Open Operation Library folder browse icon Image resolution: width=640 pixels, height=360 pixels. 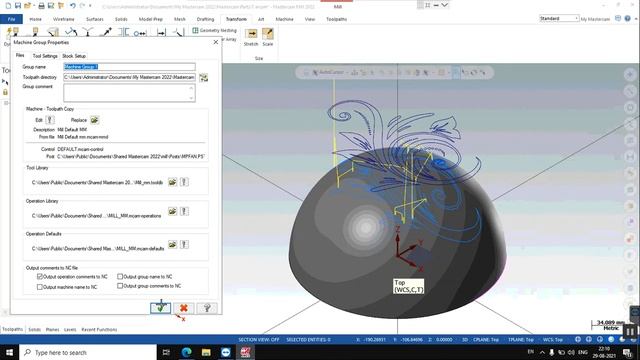[172, 211]
